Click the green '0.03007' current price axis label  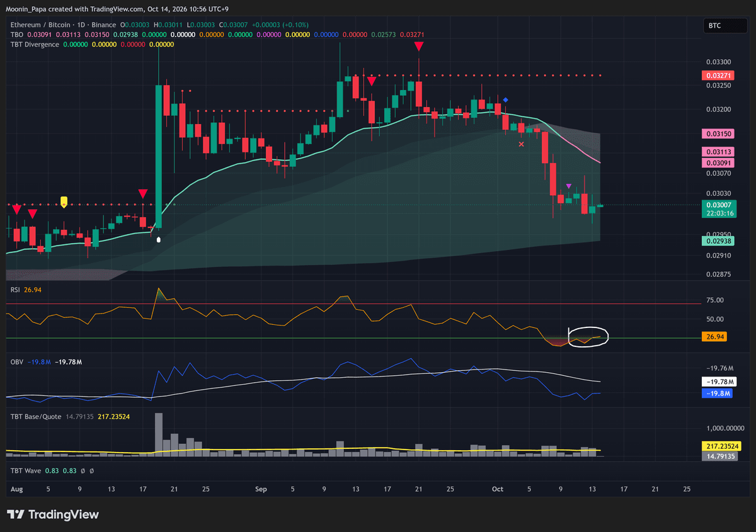pos(718,205)
